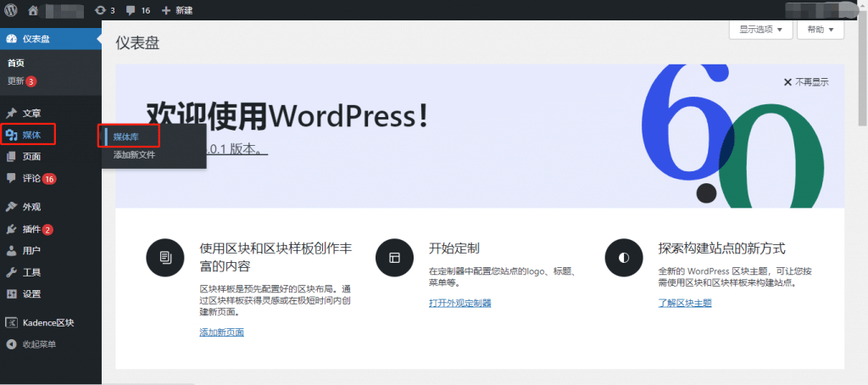Click the 收起菜单 collapse arrow icon
Screen dimensions: 868x385
12,344
